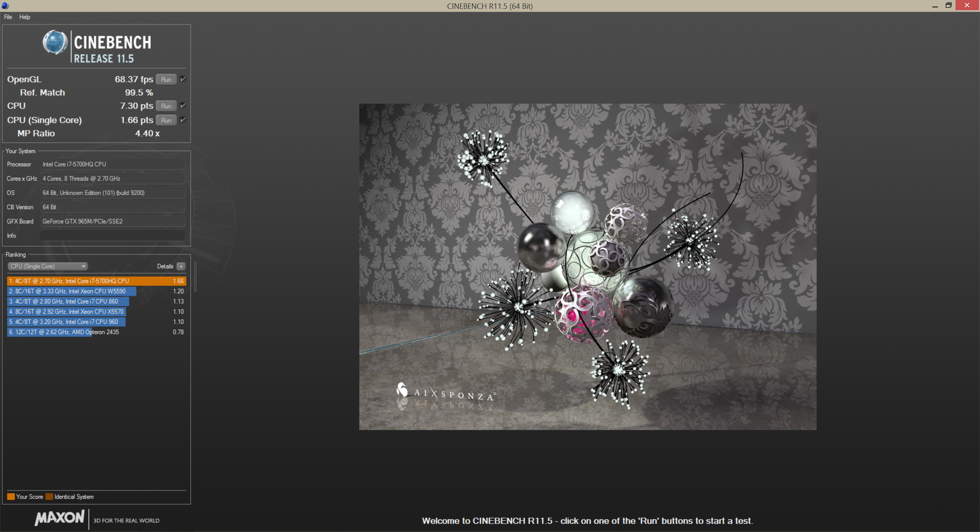The height and width of the screenshot is (532, 980).
Task: Open the Help menu
Action: [24, 17]
